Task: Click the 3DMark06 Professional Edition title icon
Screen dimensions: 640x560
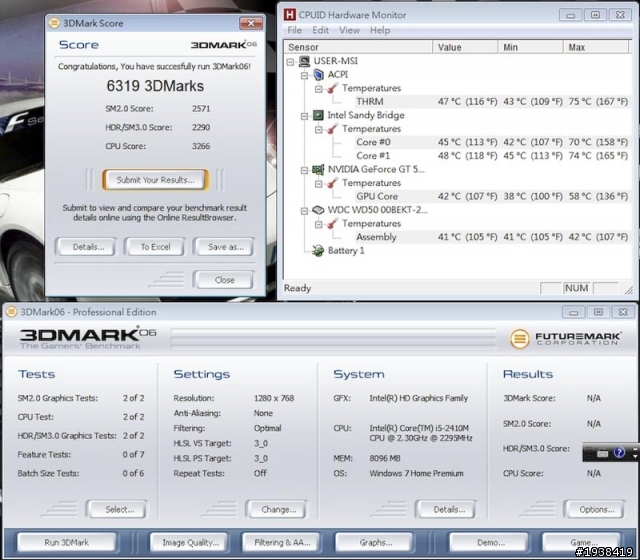Action: tap(11, 312)
